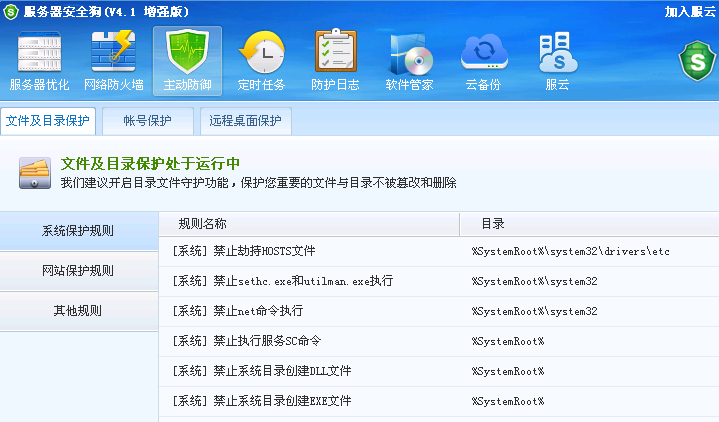
Task: Click %SystemRoot%\system32 cell in net命令 row
Action: pyautogui.click(x=535, y=311)
